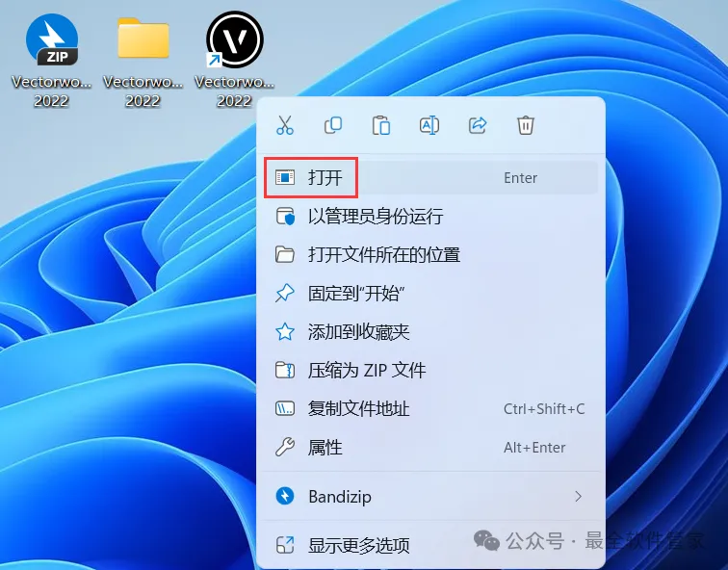Choose 显示更多选项
This screenshot has height=570, width=728.
(430, 545)
